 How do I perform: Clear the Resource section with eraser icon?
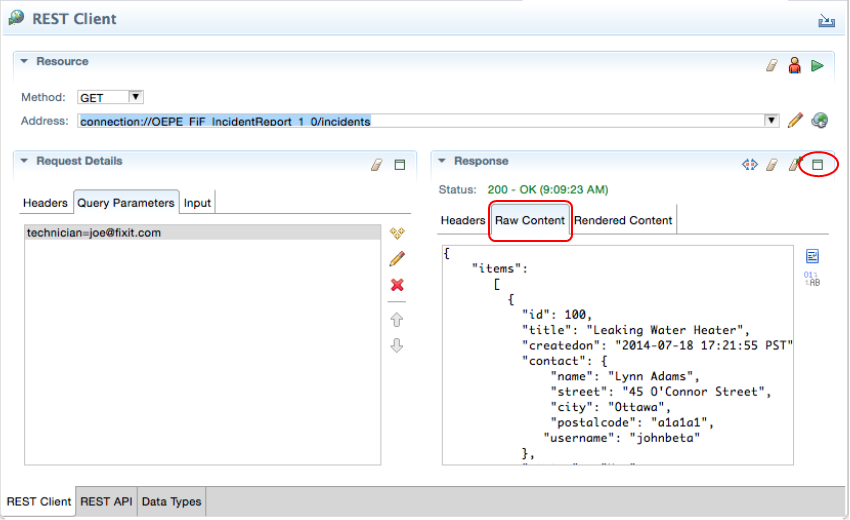point(772,66)
